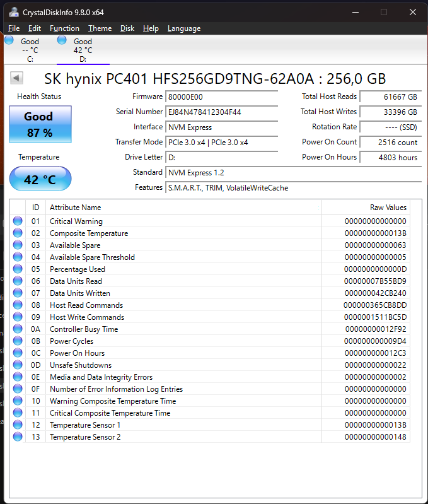Click the Interface field NVM Express

(221, 127)
